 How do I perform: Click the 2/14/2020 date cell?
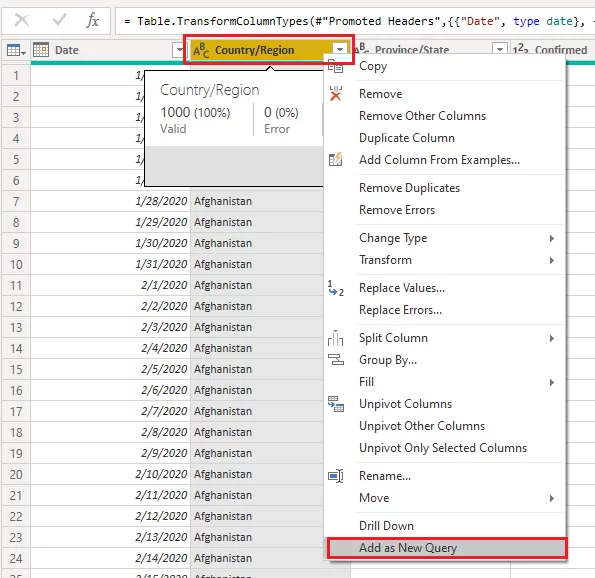[110, 558]
